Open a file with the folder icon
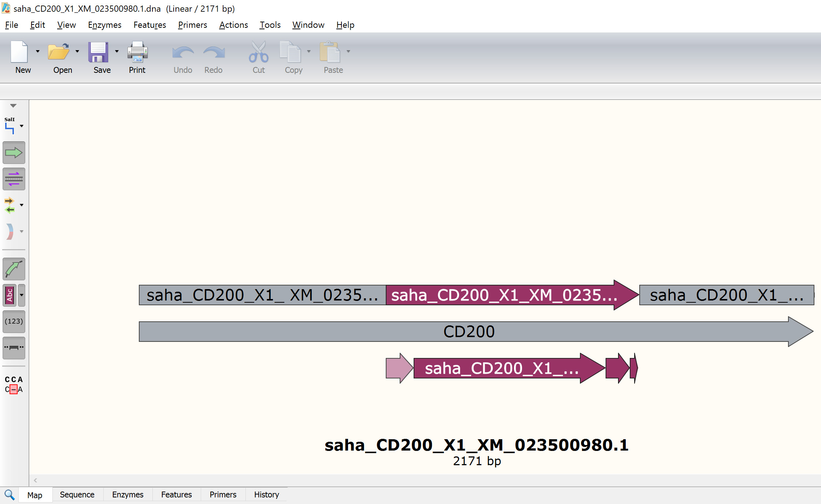This screenshot has width=821, height=504. 59,52
